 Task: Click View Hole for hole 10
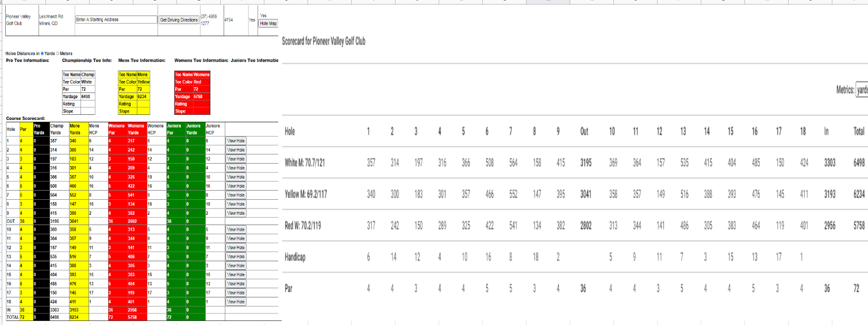tap(236, 229)
